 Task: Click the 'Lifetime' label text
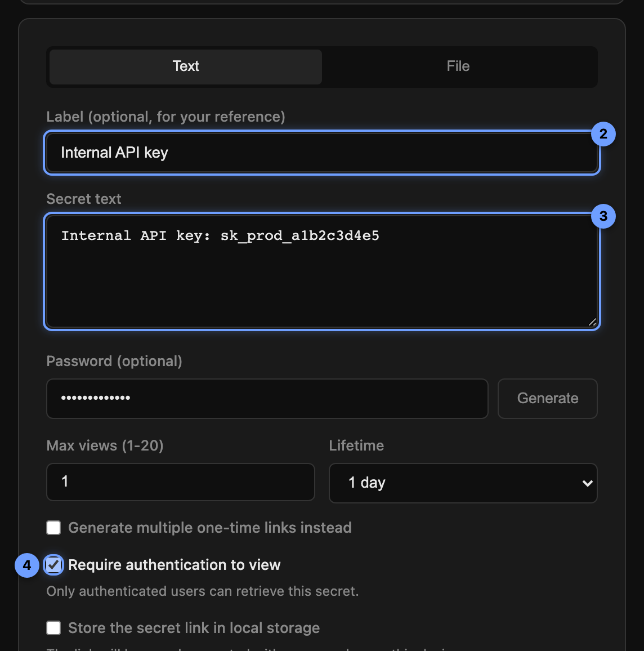(356, 445)
